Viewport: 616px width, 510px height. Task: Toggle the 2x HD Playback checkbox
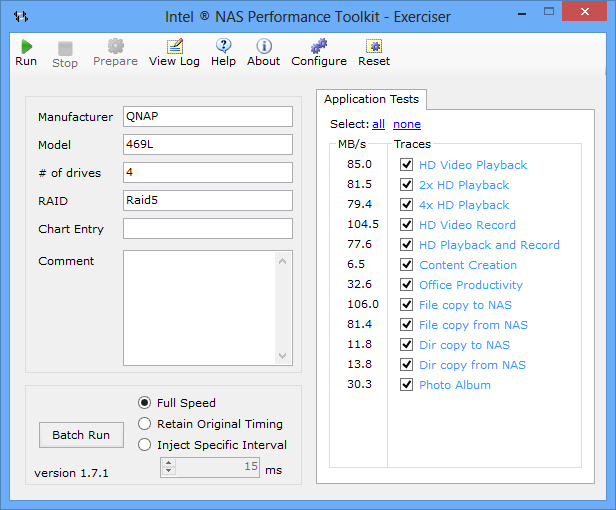pyautogui.click(x=406, y=184)
